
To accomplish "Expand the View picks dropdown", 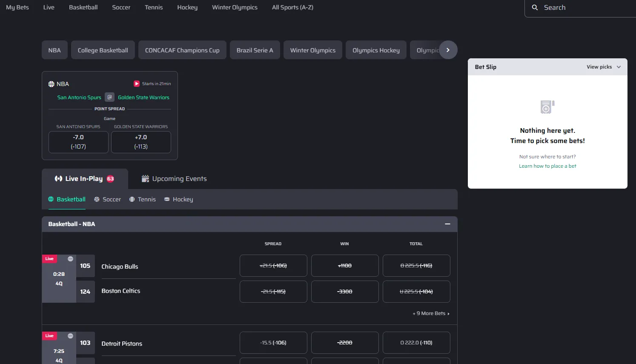I will click(x=604, y=67).
